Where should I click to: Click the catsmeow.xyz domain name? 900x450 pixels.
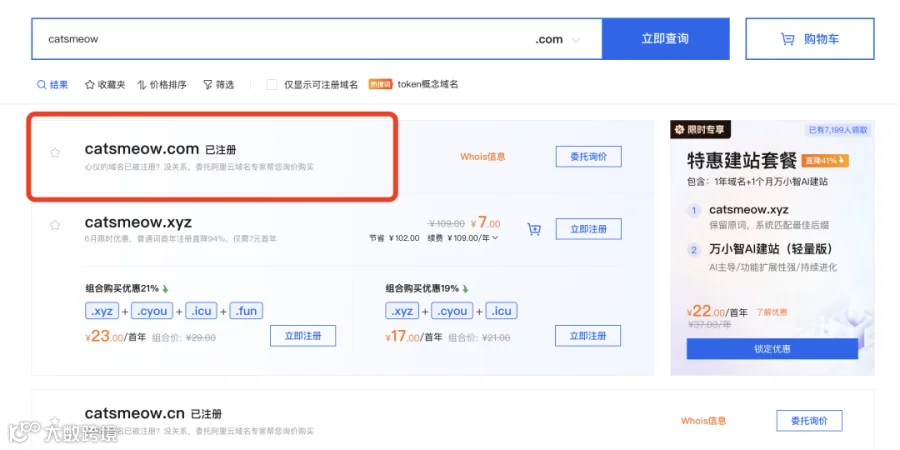[138, 222]
